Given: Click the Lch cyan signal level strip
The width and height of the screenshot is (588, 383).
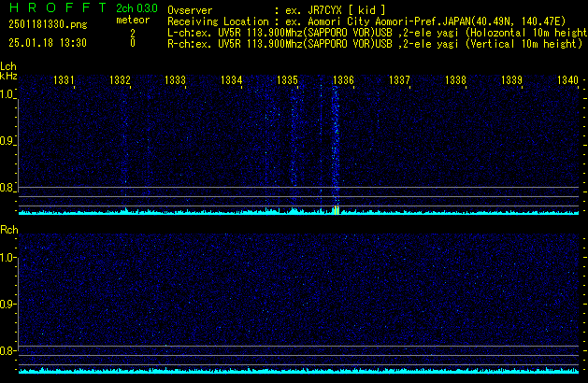Looking at the screenshot, I should point(298,212).
